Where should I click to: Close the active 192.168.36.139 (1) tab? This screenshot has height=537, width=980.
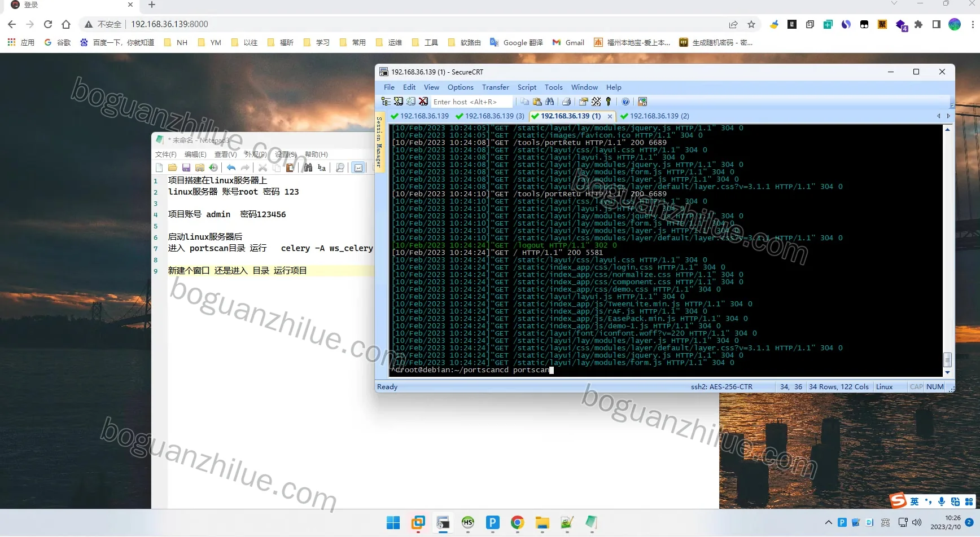(x=610, y=116)
